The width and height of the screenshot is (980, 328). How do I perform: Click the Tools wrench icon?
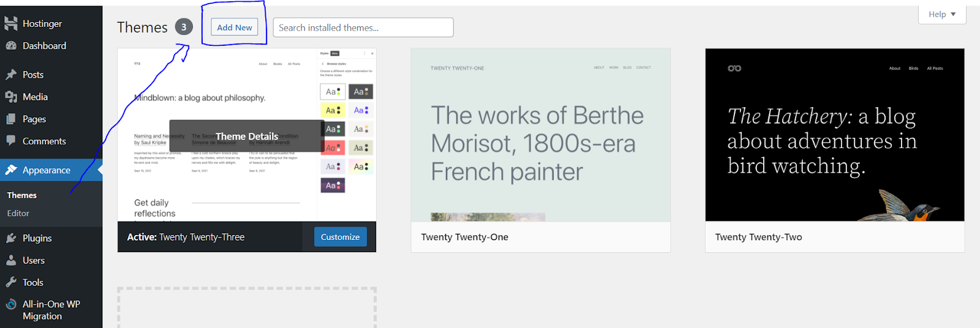pos(11,282)
